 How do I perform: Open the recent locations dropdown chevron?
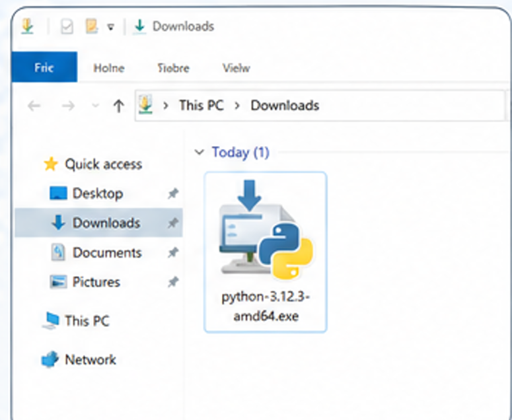coord(95,106)
